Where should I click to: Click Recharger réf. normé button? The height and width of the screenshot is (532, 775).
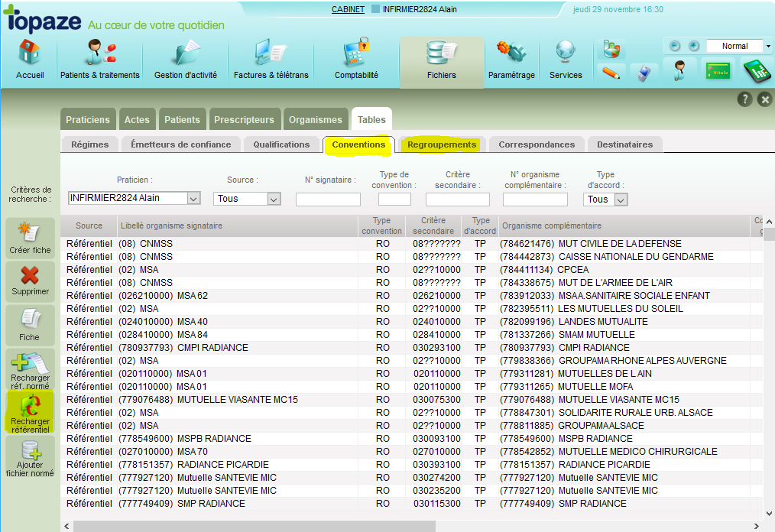click(30, 369)
